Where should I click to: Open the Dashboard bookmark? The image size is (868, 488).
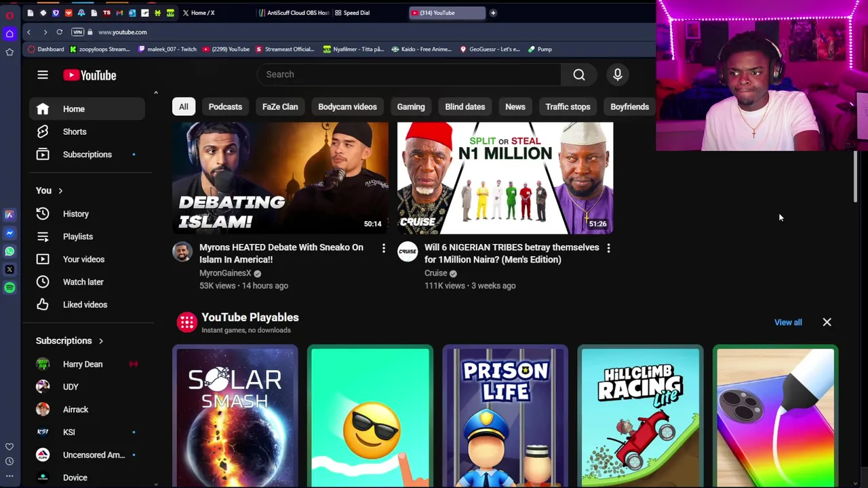[x=46, y=49]
